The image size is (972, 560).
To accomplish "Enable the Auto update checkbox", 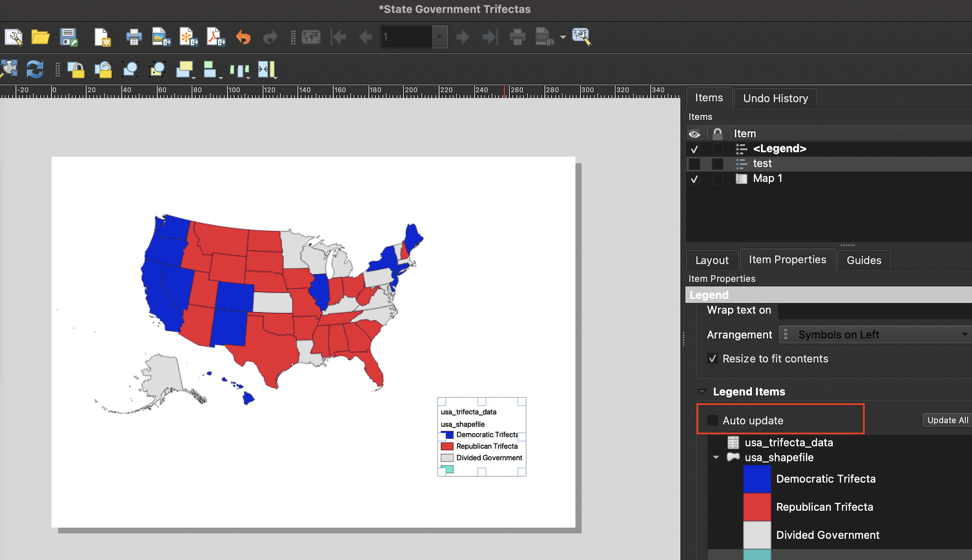I will [713, 421].
